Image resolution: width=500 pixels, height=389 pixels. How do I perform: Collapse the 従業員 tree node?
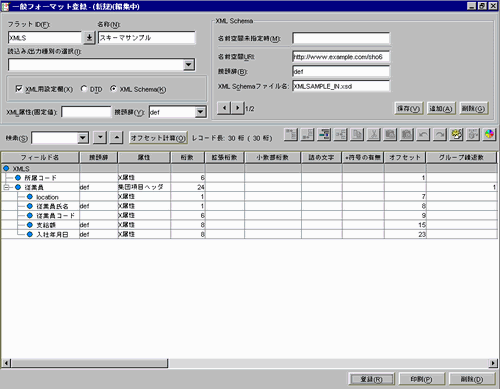click(6, 187)
